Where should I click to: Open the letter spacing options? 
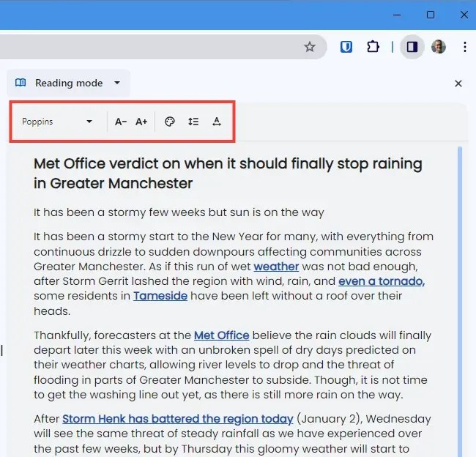217,122
